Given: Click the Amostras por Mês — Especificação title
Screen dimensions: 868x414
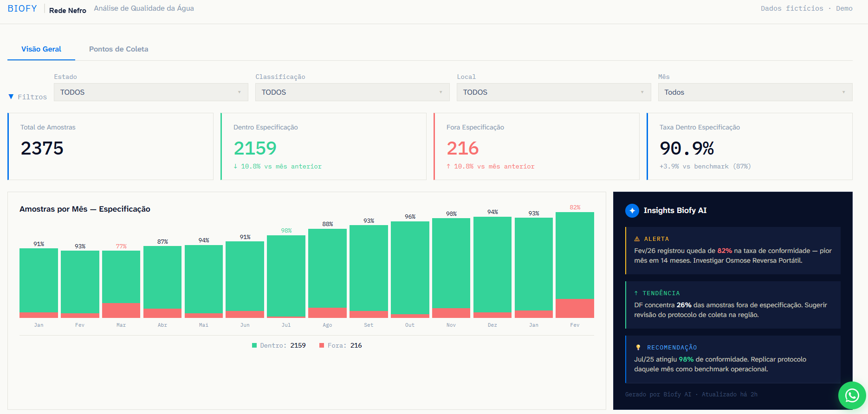Looking at the screenshot, I should coord(85,209).
